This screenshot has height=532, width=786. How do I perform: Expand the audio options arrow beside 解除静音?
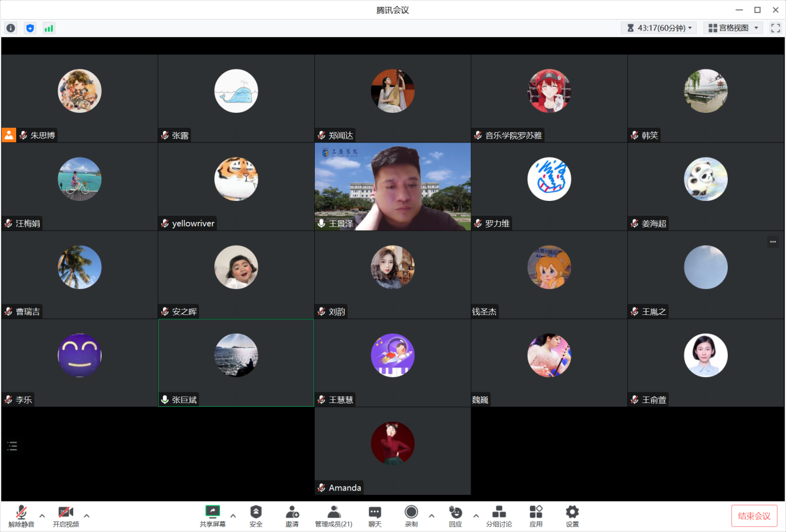click(x=42, y=515)
